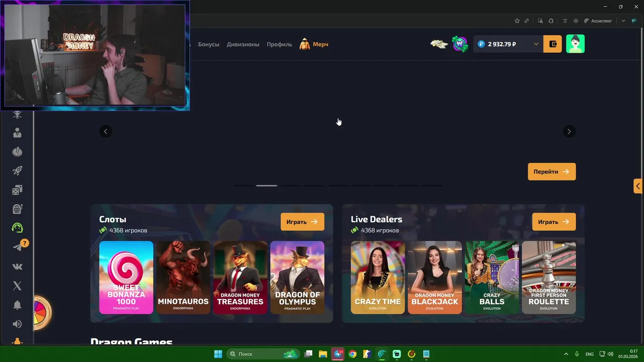Go to next banner slide arrow
This screenshot has width=644, height=362.
pos(569,131)
